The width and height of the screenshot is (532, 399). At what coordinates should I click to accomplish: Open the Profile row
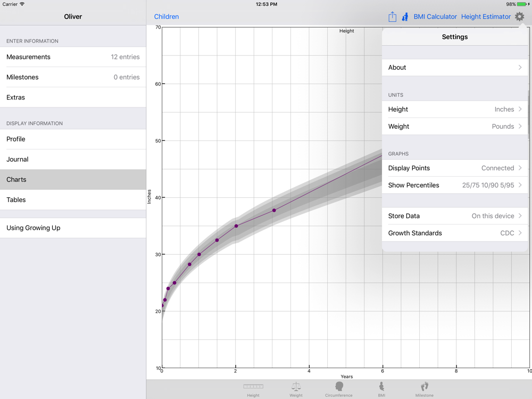[73, 139]
